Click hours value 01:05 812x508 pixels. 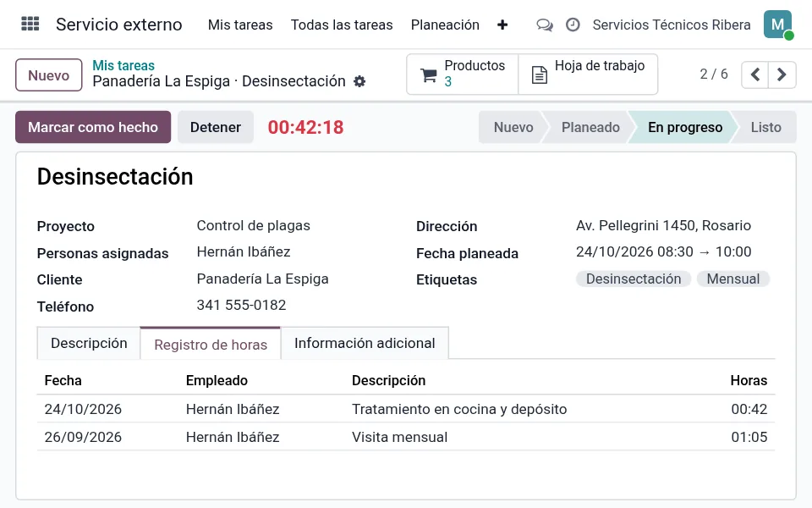click(749, 437)
